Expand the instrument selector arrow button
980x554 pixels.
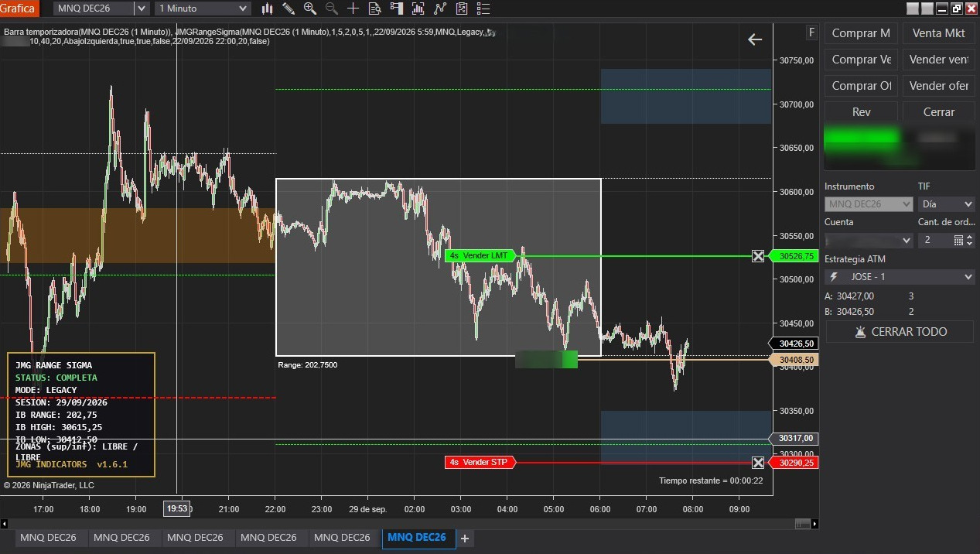[142, 9]
